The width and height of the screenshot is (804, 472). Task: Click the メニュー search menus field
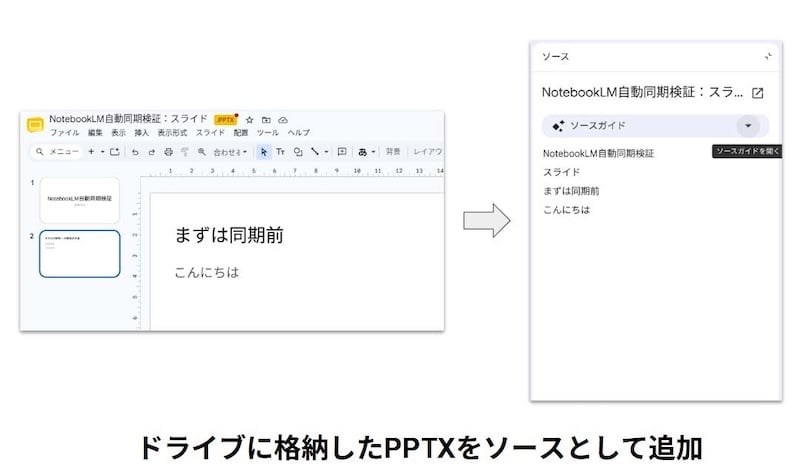[x=57, y=152]
